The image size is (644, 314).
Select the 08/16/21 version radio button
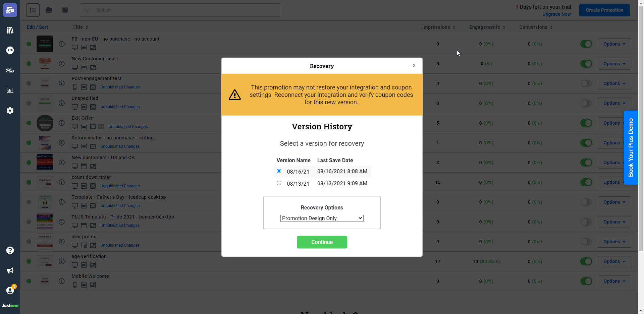coord(279,171)
